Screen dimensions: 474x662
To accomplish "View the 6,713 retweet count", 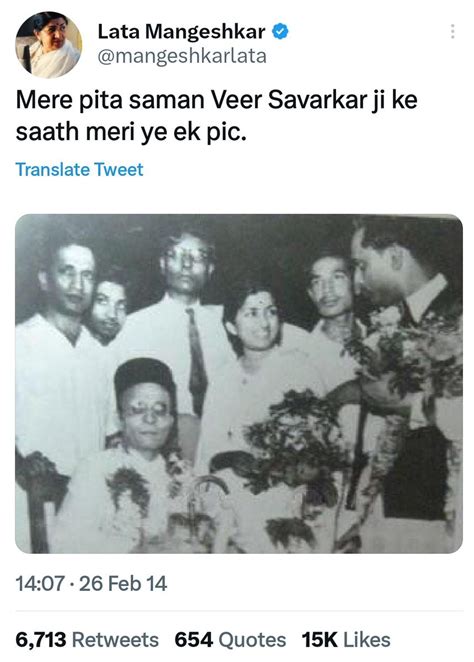I will coord(41,640).
